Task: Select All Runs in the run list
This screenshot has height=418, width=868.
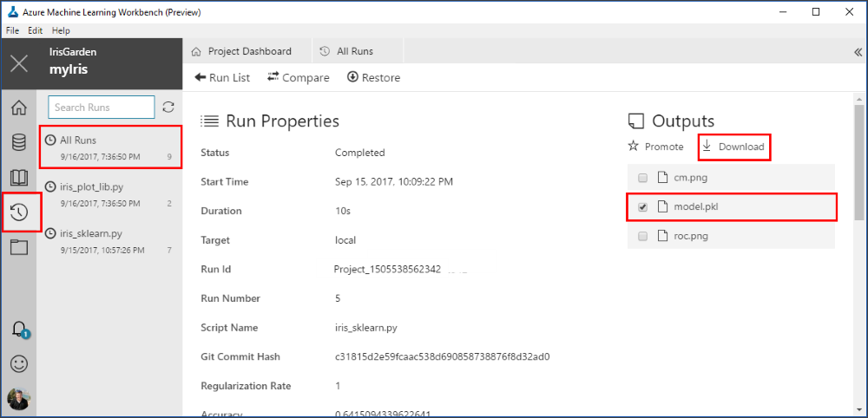Action: point(109,147)
